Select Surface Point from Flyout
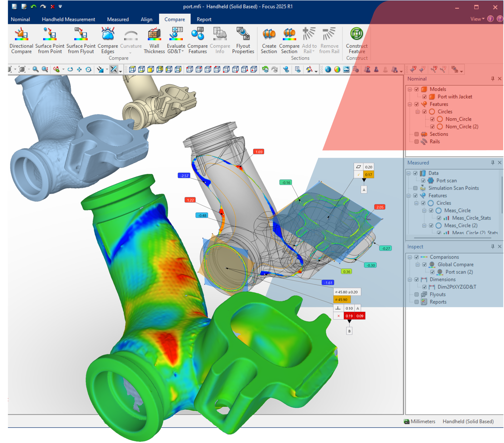This screenshot has width=504, height=443. coord(81,41)
